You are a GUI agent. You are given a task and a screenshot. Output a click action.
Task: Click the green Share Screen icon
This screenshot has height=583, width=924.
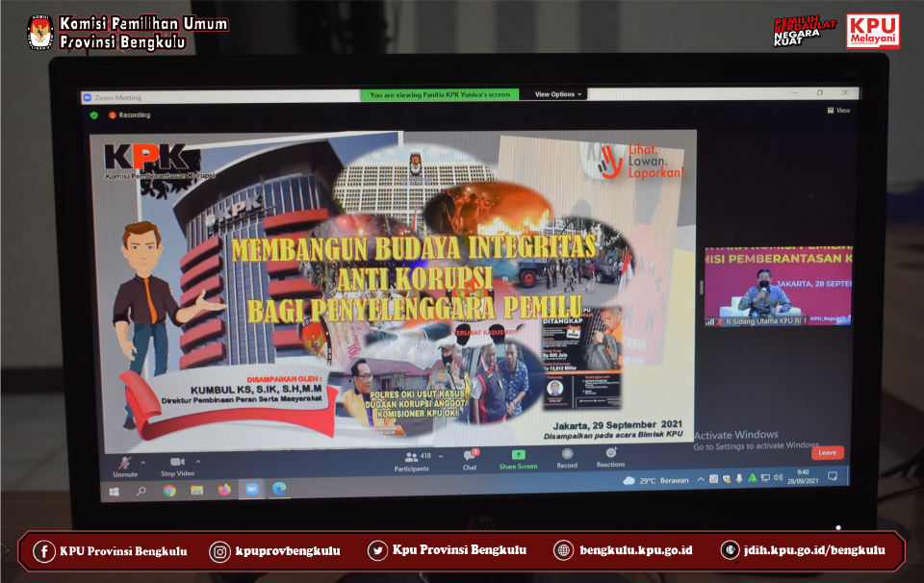(x=518, y=455)
